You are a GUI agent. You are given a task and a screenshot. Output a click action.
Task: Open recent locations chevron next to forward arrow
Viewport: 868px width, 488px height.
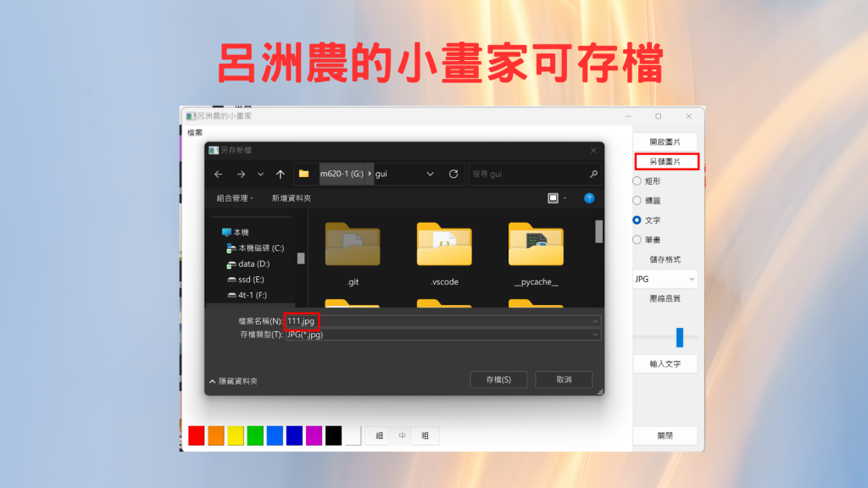(260, 175)
